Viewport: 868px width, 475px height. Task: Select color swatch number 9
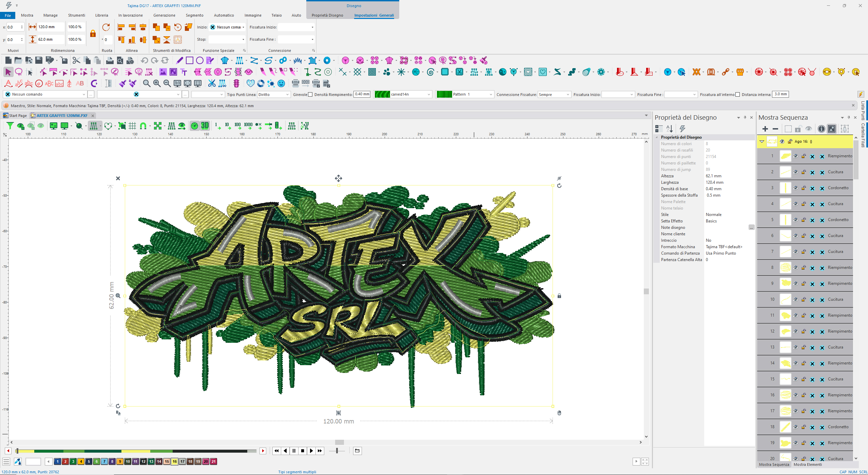tap(120, 461)
